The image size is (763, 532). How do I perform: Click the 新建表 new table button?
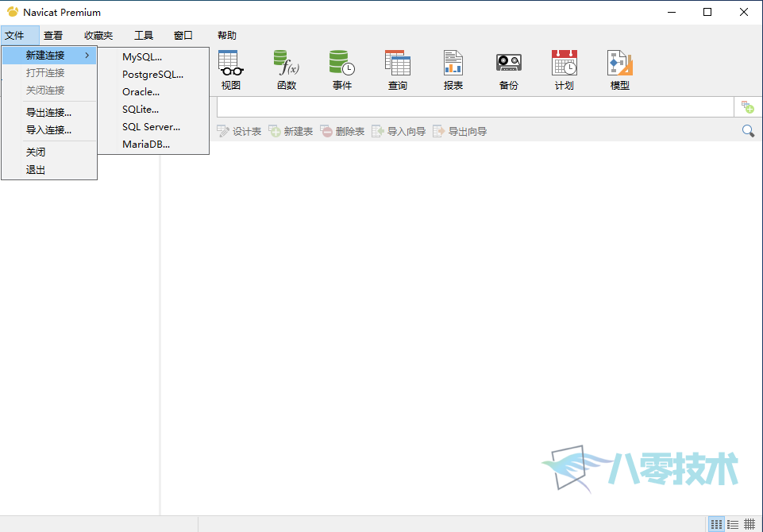point(291,131)
